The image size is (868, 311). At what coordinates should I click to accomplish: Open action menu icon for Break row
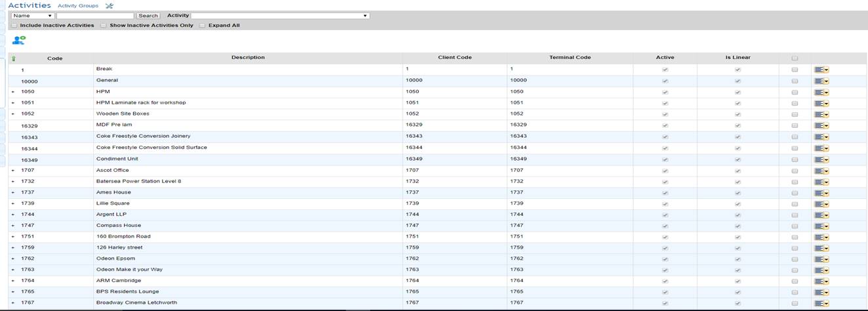tap(821, 70)
